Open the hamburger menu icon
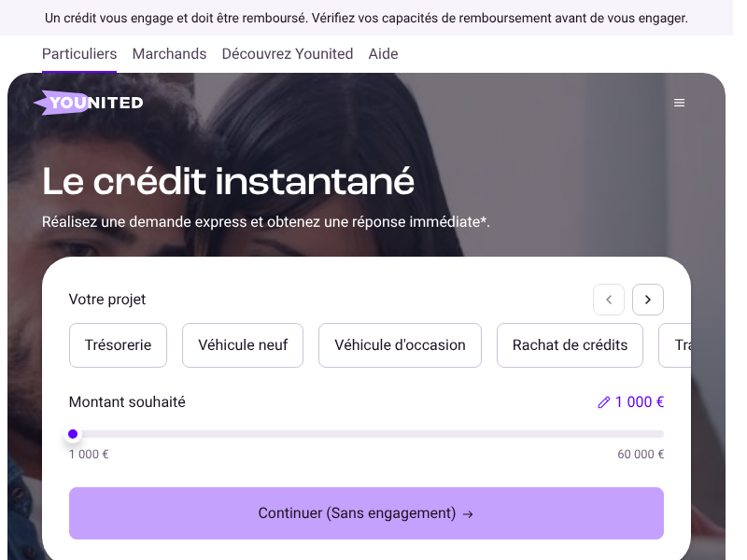The height and width of the screenshot is (560, 747). (679, 103)
